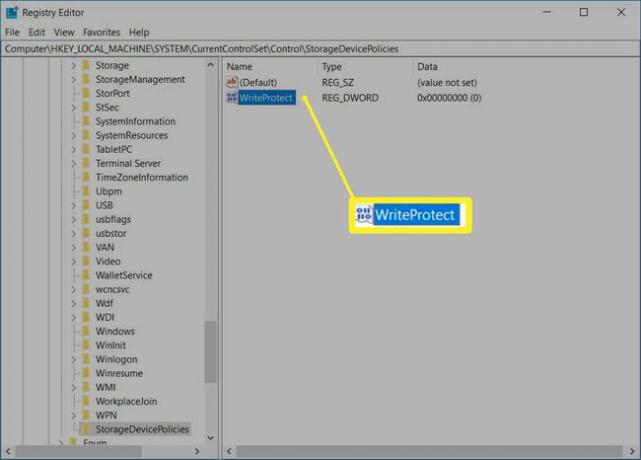
Task: Click the Registry Editor app icon in title bar
Action: point(12,13)
